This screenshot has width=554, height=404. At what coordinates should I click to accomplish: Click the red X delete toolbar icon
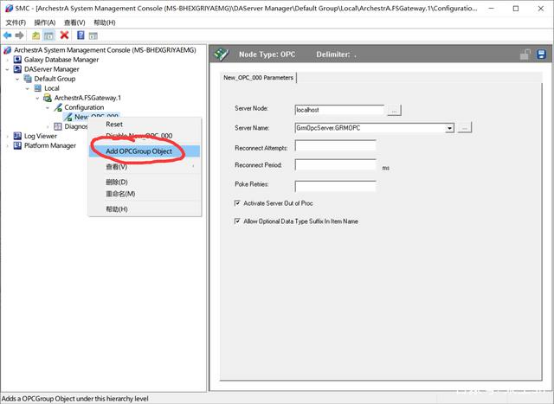(x=64, y=35)
